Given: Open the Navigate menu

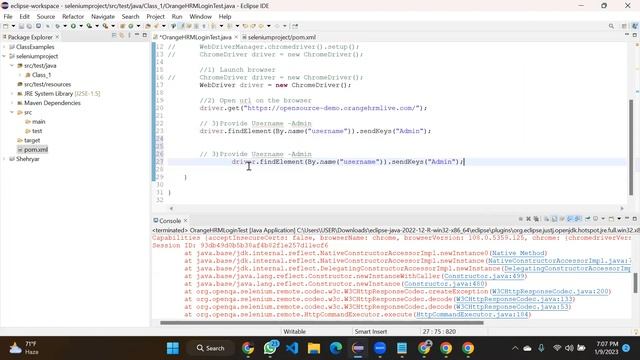Looking at the screenshot, I should (103, 16).
